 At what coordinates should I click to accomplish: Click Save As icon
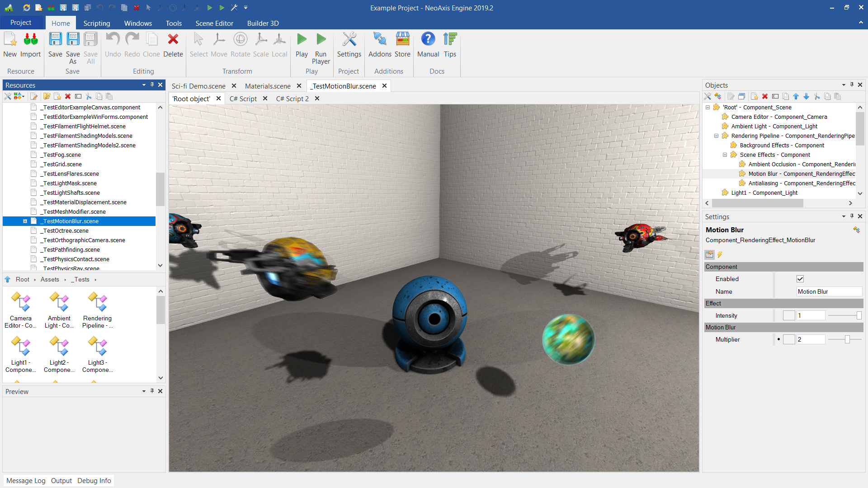tap(73, 40)
